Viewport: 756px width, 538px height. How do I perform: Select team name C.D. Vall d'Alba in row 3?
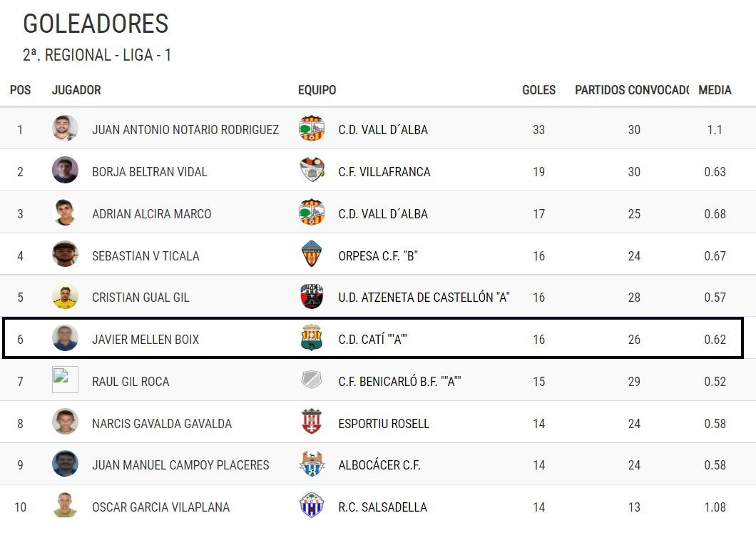click(x=383, y=214)
